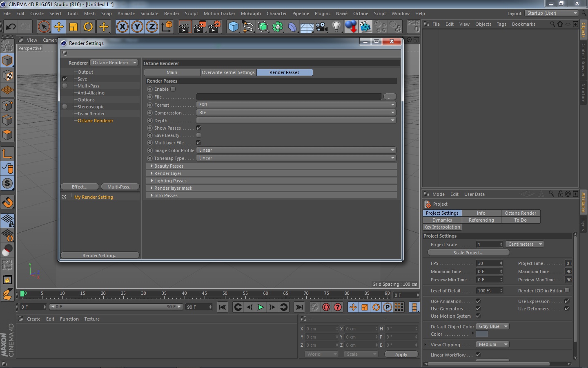588x368 pixels.
Task: Open the Simulate menu
Action: 149,13
